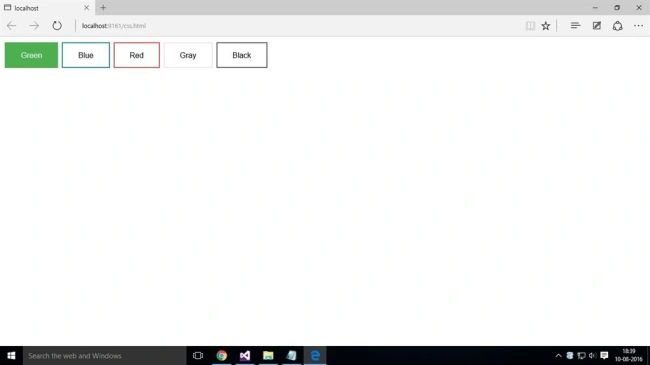This screenshot has height=365, width=650.
Task: Go forward using the browser forward arrow
Action: tap(34, 26)
